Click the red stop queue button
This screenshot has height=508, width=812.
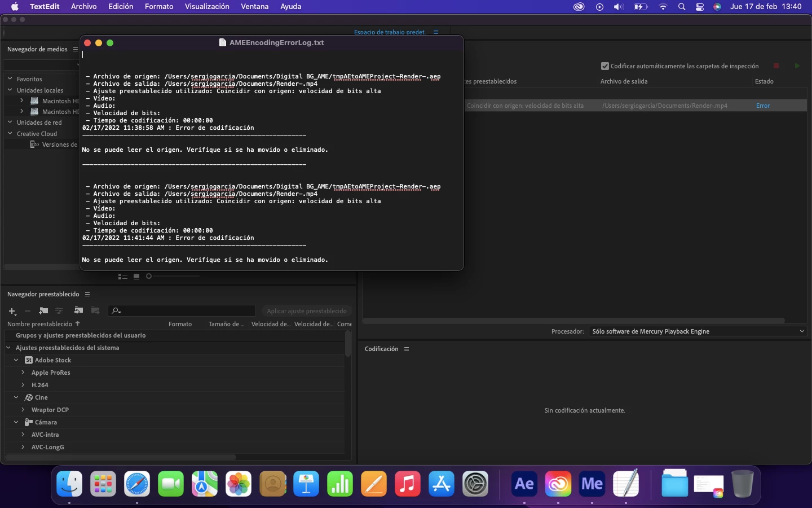(776, 66)
